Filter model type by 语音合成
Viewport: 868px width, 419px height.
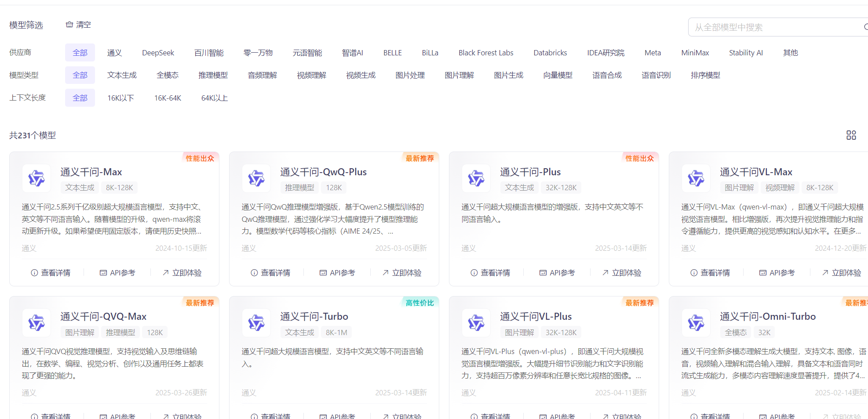pos(607,75)
